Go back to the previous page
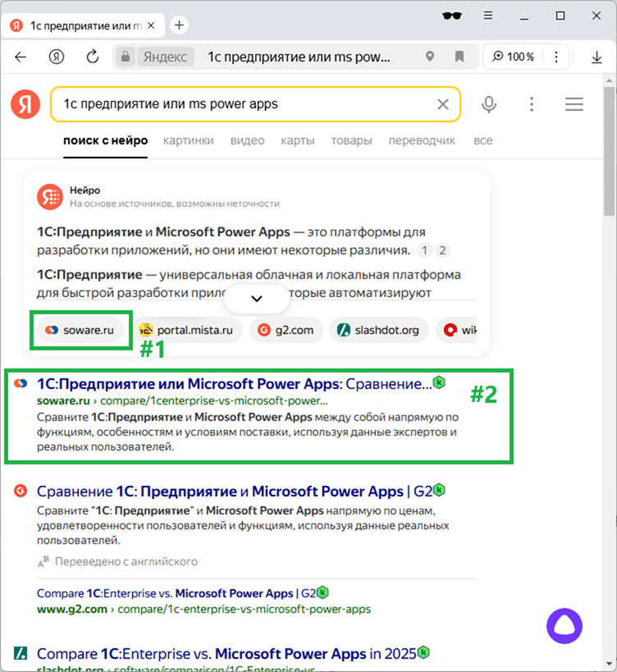 point(21,57)
